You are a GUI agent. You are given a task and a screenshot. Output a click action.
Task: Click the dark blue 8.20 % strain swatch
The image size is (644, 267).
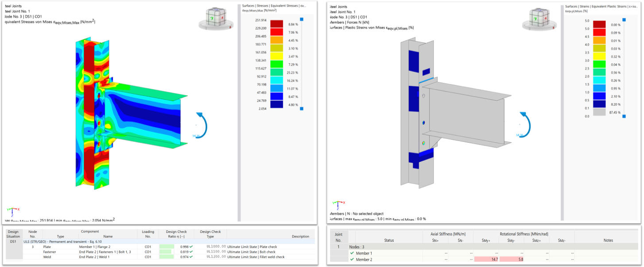click(x=599, y=104)
